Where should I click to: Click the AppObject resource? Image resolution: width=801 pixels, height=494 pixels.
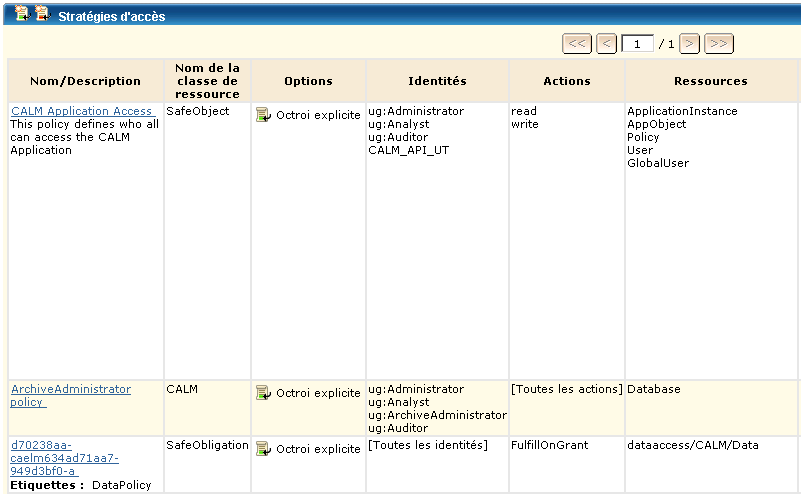[657, 124]
